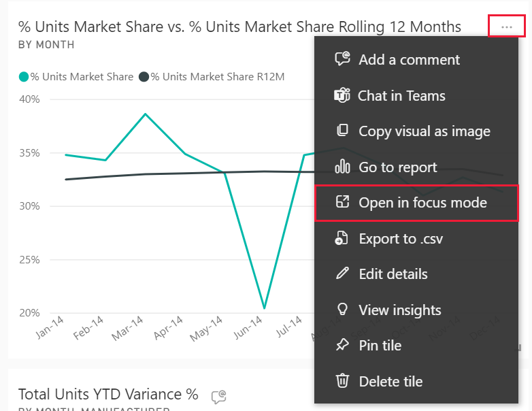This screenshot has width=532, height=411.
Task: Choose Chat in Teams menu entry
Action: point(401,96)
